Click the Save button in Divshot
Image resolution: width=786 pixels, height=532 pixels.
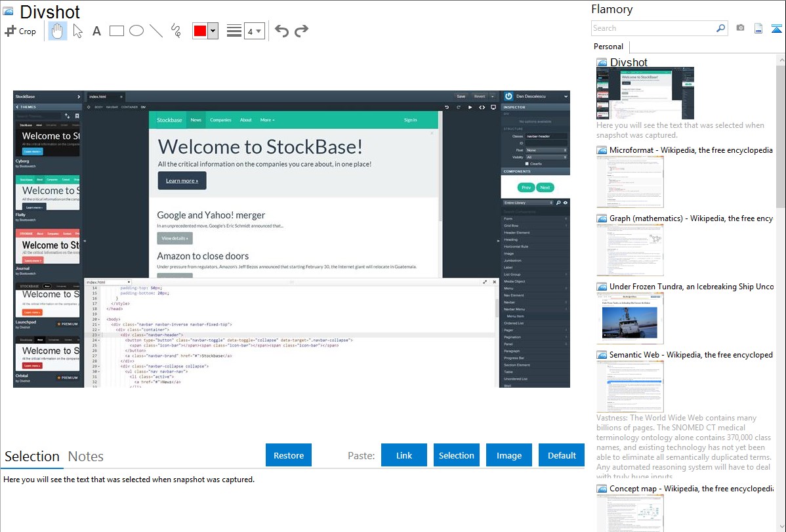pyautogui.click(x=461, y=96)
